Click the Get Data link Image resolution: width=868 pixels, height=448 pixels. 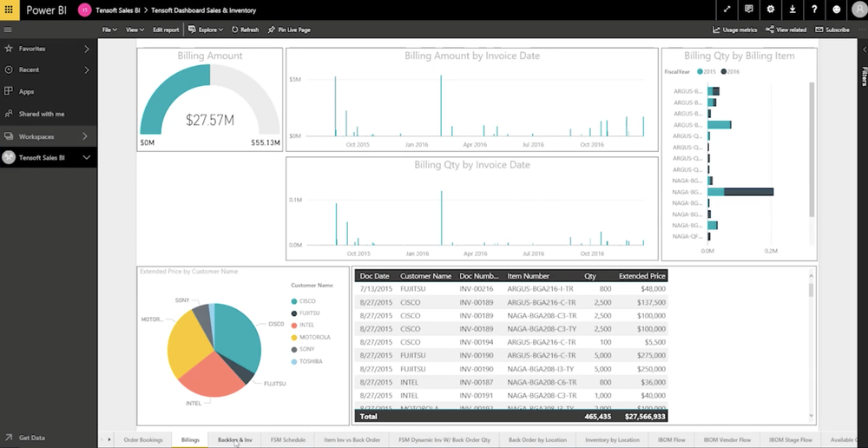click(32, 438)
